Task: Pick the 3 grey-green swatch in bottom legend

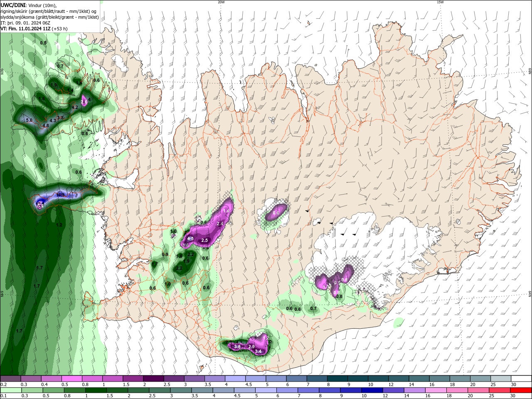Action: click(x=181, y=390)
